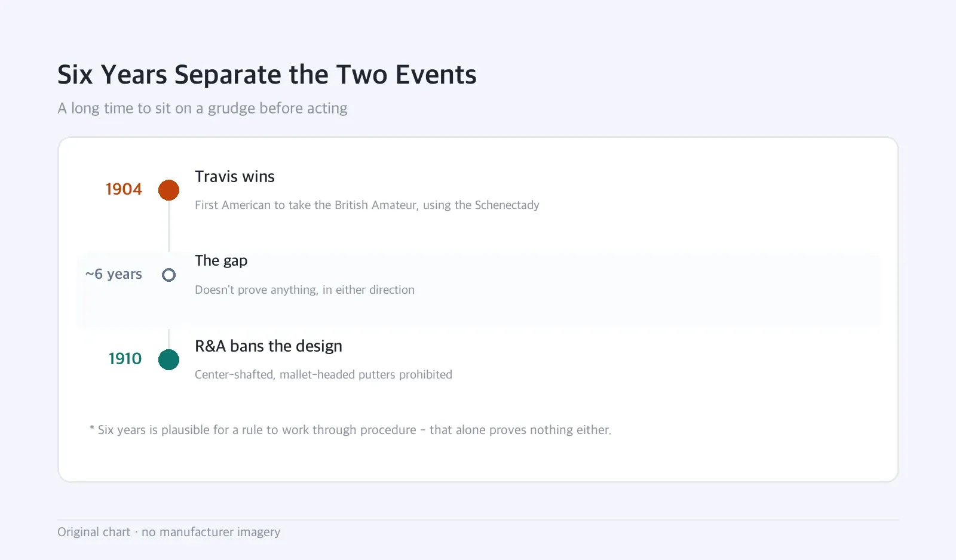Click the teal 1910 timeline dot

point(168,359)
